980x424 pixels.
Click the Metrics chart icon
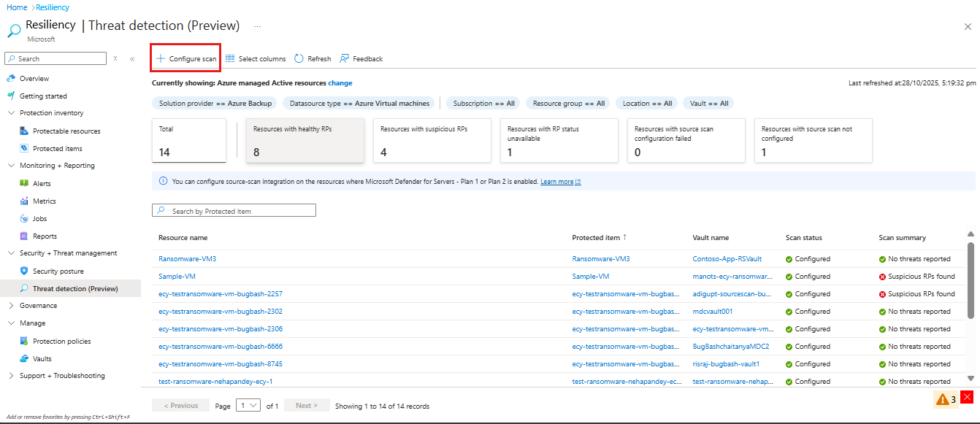click(x=24, y=201)
